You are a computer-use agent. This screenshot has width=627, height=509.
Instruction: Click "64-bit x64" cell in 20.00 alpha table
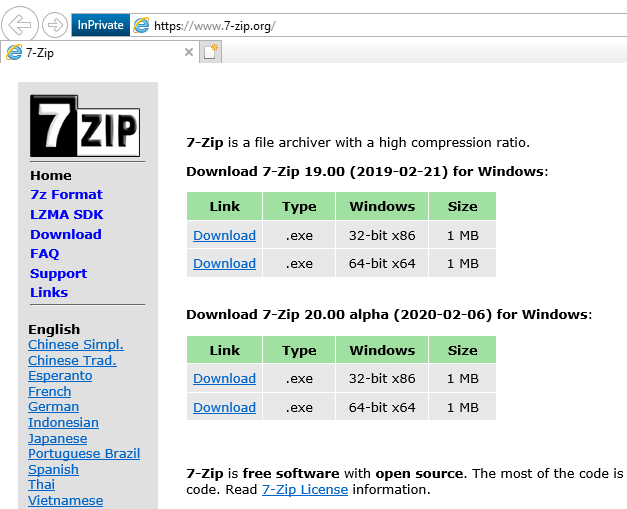[382, 407]
